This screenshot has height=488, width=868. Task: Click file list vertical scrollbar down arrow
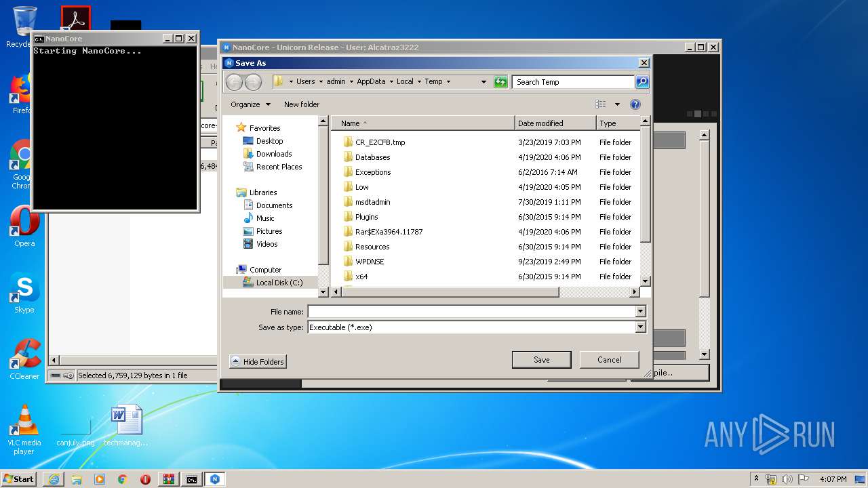coord(645,281)
